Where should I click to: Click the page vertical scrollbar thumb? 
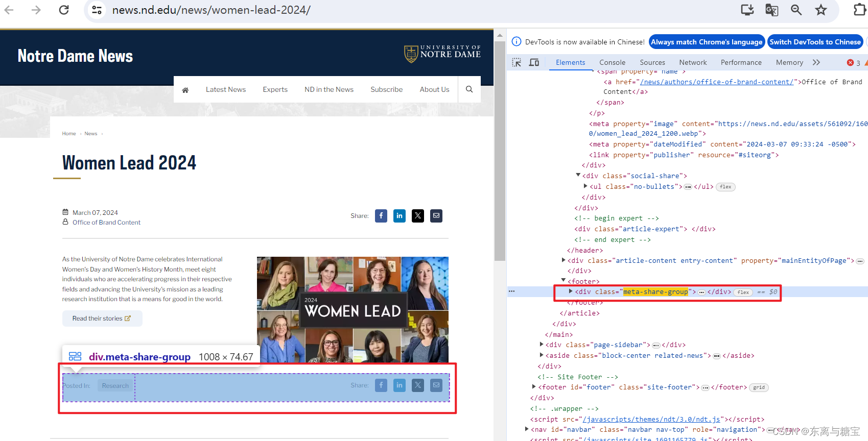click(x=500, y=151)
